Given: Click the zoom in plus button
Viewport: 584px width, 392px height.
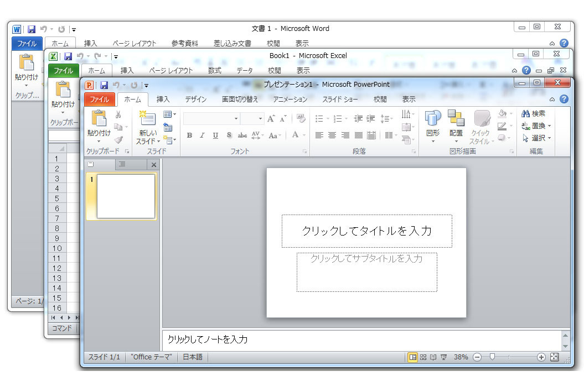Looking at the screenshot, I should pyautogui.click(x=541, y=357).
